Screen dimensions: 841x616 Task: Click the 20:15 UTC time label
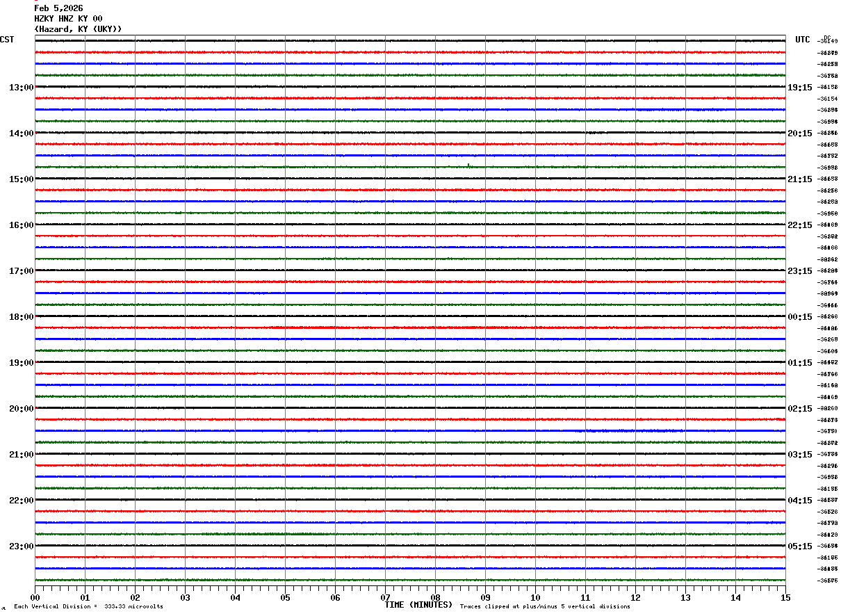[x=800, y=133]
